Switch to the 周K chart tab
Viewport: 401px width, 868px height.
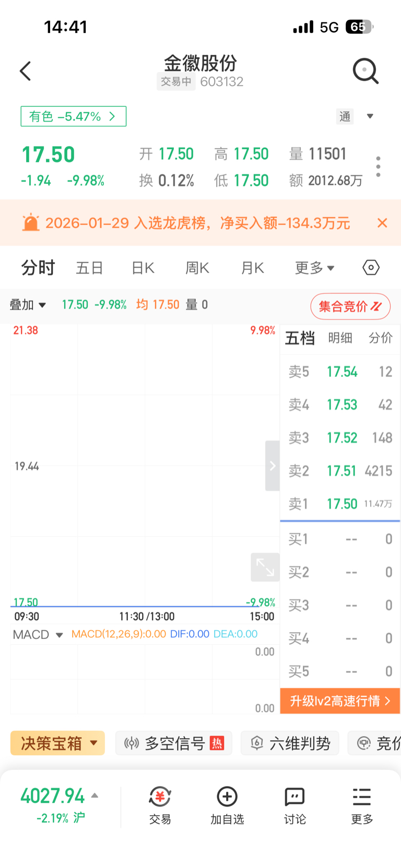(x=197, y=268)
